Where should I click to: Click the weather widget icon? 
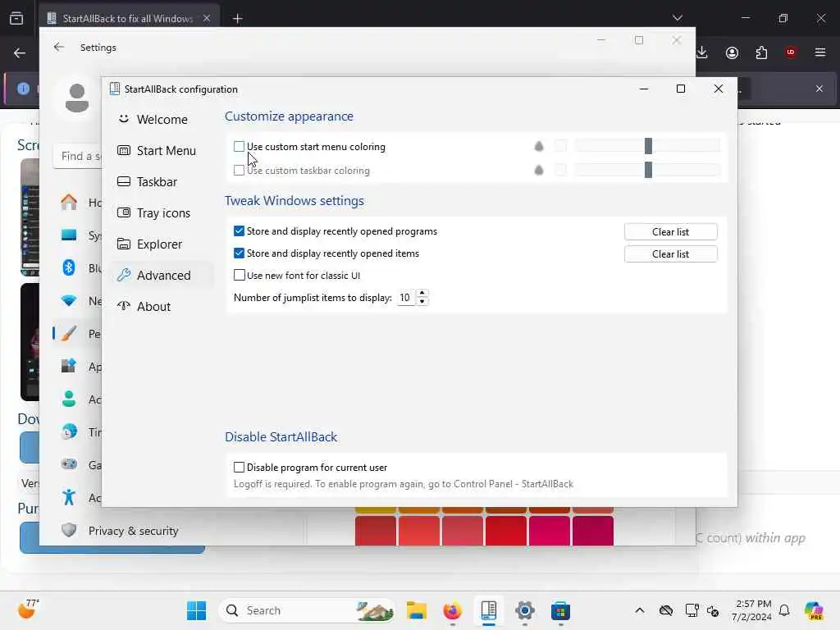(x=27, y=609)
